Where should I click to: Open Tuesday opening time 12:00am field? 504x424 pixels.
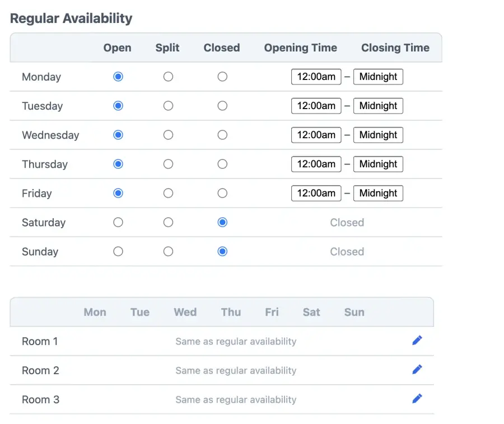point(316,106)
